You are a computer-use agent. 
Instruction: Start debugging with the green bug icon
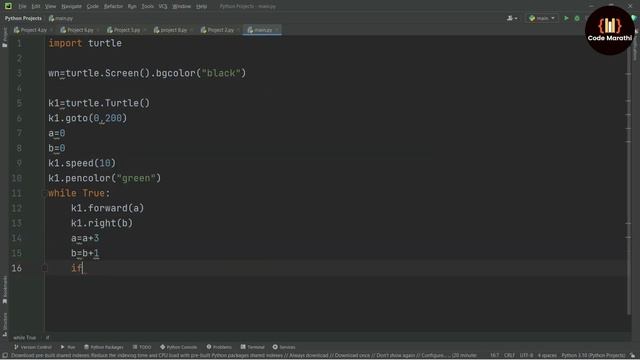pos(577,18)
